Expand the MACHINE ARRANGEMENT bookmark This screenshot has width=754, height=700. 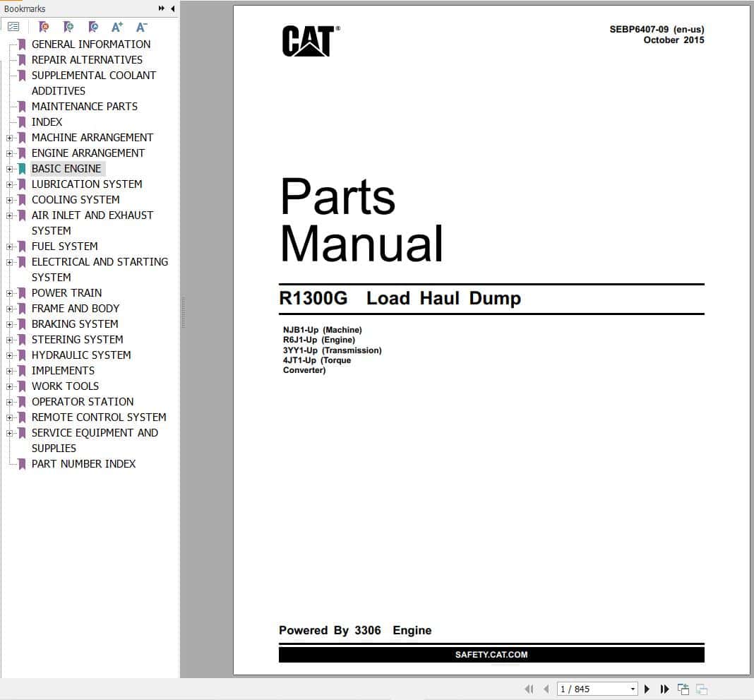pos(9,138)
